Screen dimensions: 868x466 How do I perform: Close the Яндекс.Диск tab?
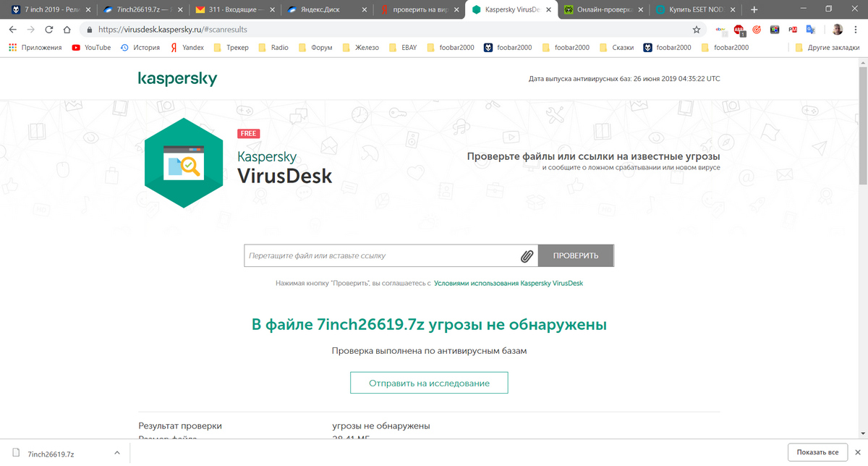click(365, 10)
